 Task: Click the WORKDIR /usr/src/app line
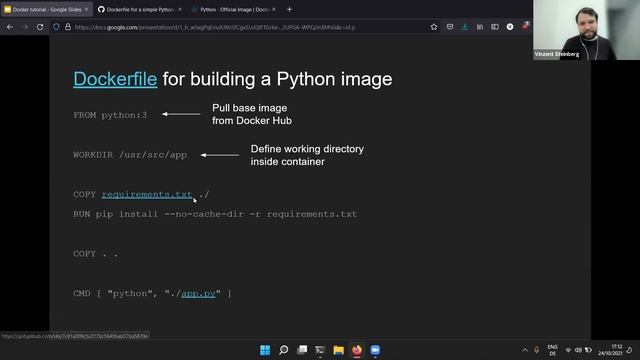pyautogui.click(x=130, y=155)
